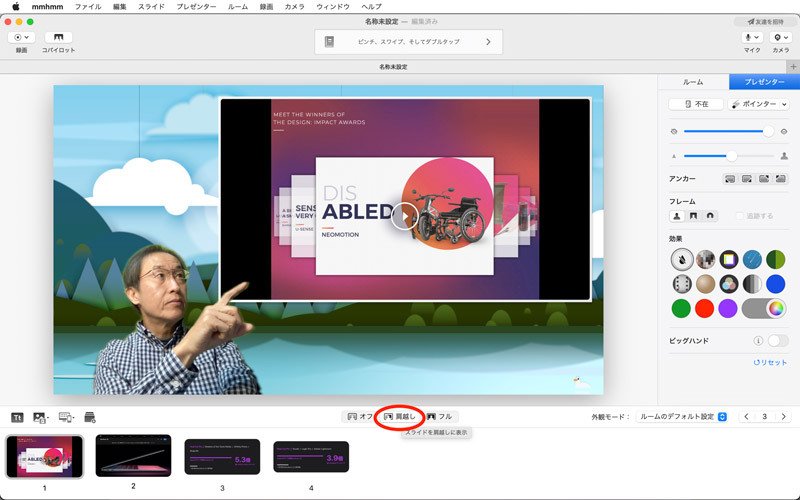800x500 pixels.
Task: Switch to the プレゼンター tab
Action: coord(764,82)
